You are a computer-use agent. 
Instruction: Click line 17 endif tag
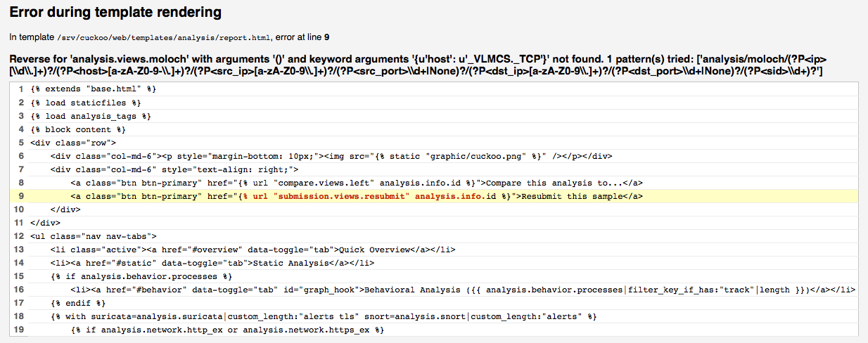pos(434,303)
